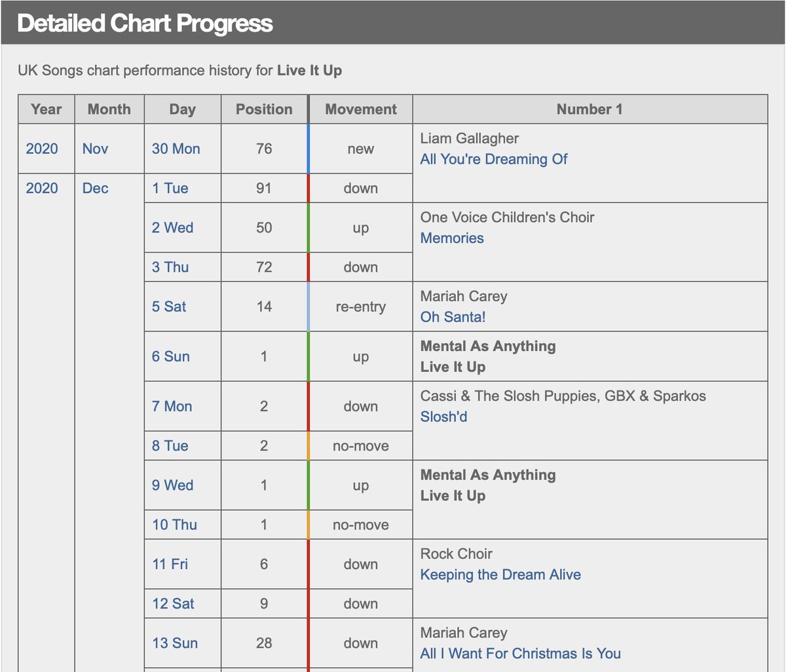Viewport: 786px width, 672px height.
Task: Select Mental As Anything in the 9 Wed row
Action: [x=488, y=475]
